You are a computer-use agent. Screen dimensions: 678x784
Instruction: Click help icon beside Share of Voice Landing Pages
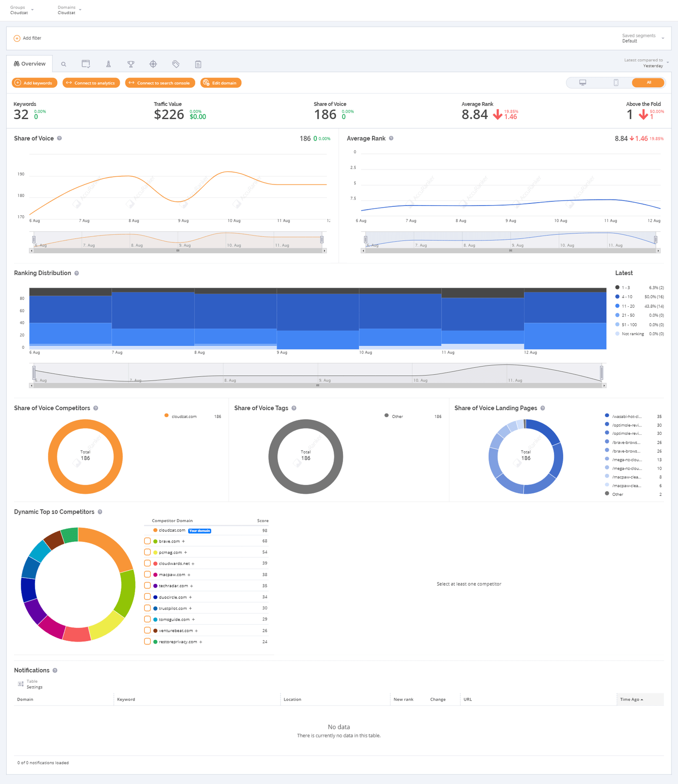542,408
